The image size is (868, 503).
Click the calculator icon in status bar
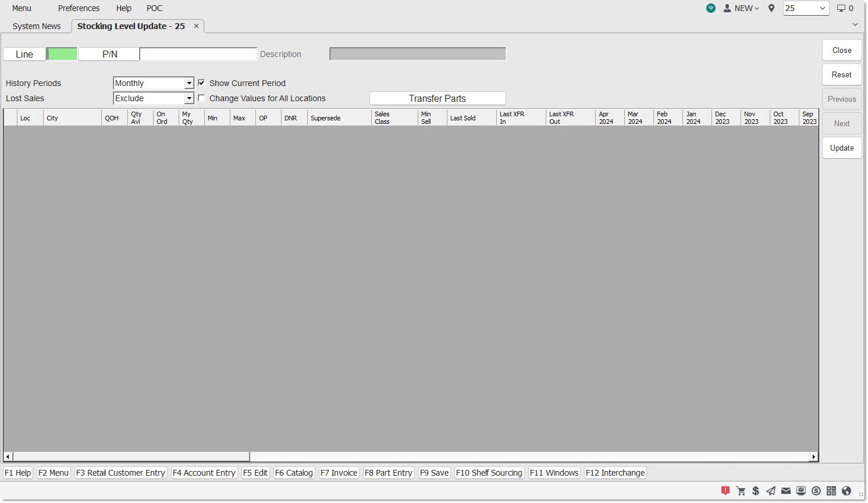831,491
